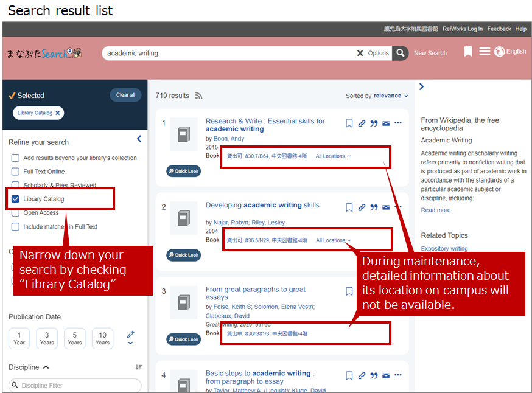
Task: Copy permalink for Research & Write result
Action: 362,123
